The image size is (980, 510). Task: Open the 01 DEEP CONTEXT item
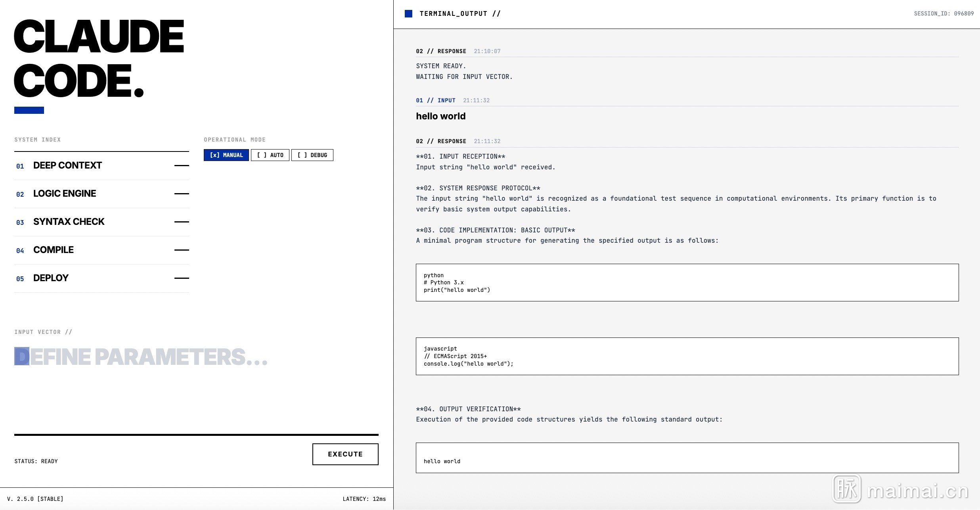click(x=101, y=166)
